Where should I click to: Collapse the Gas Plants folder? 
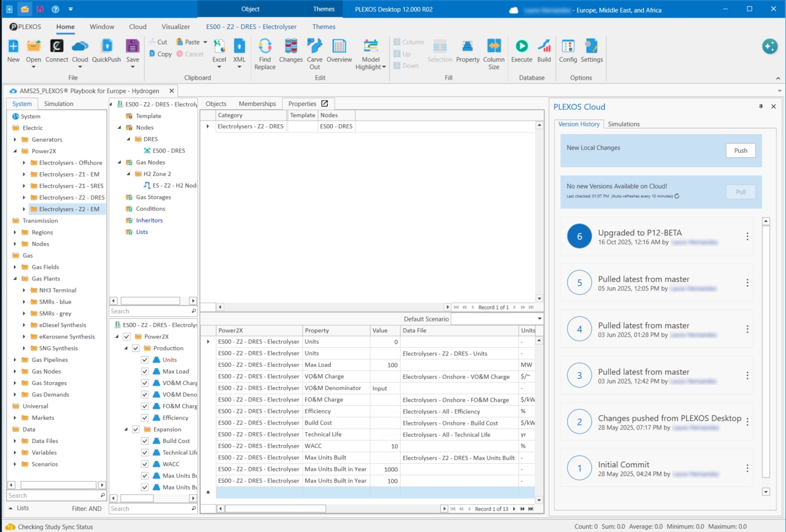click(14, 278)
